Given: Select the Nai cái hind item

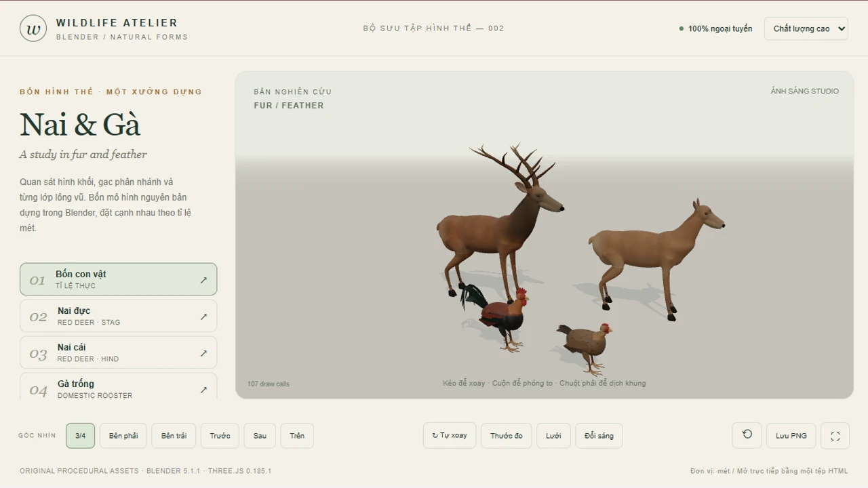Looking at the screenshot, I should click(119, 352).
